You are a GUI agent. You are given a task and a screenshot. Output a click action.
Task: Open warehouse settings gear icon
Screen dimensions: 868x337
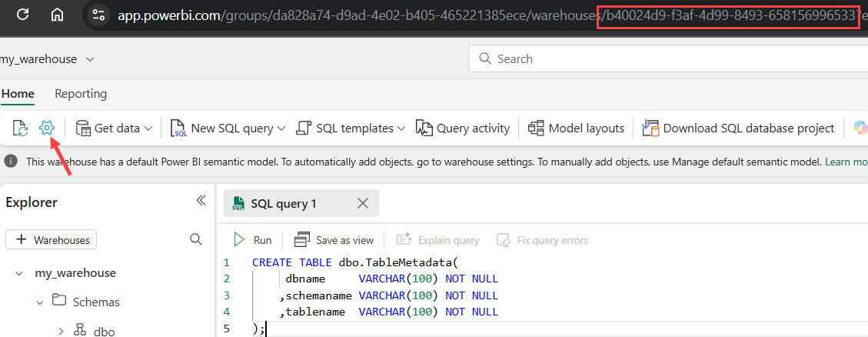47,128
